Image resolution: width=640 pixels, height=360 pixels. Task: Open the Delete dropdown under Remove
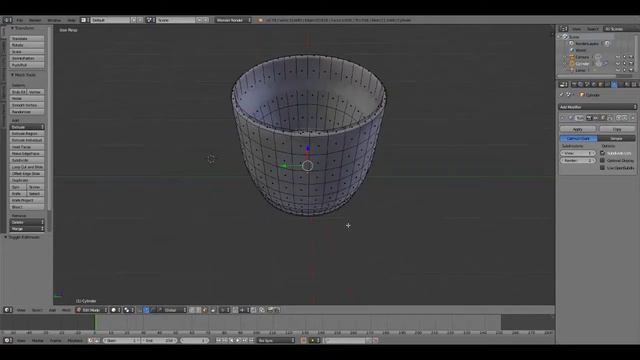click(27, 222)
